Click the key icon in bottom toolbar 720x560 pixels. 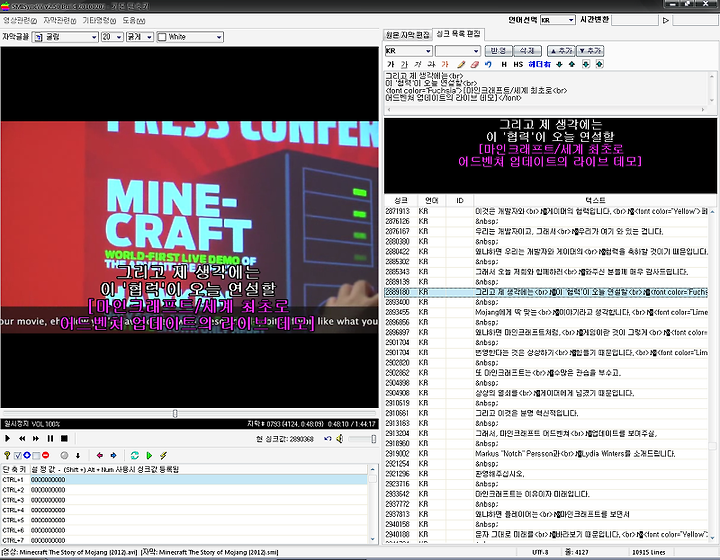pos(7,455)
